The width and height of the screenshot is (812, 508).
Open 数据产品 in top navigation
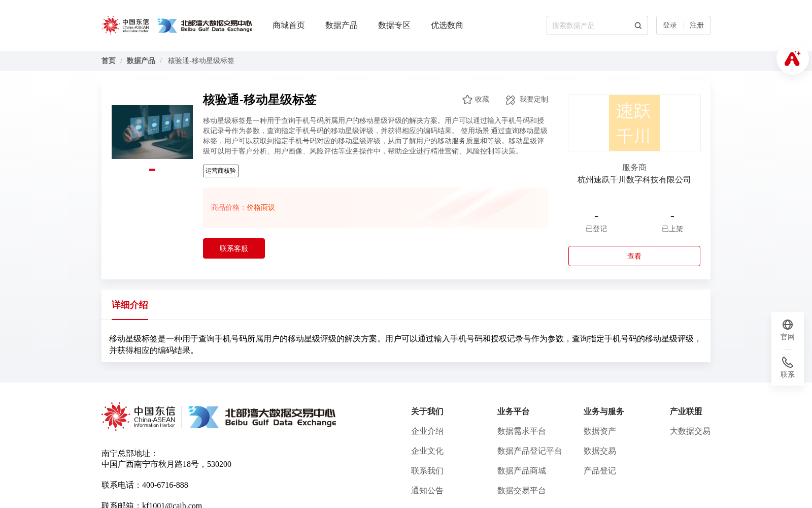(342, 25)
